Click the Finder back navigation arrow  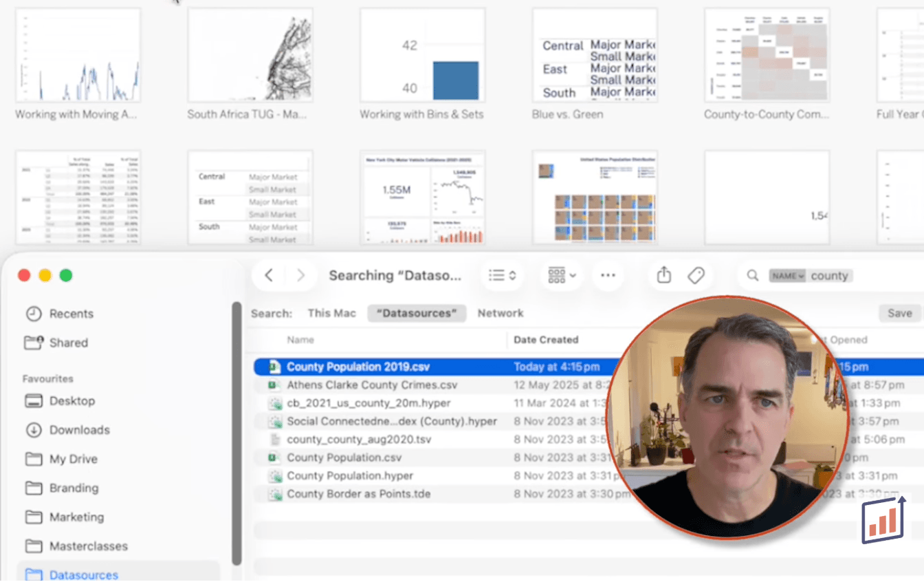point(269,276)
